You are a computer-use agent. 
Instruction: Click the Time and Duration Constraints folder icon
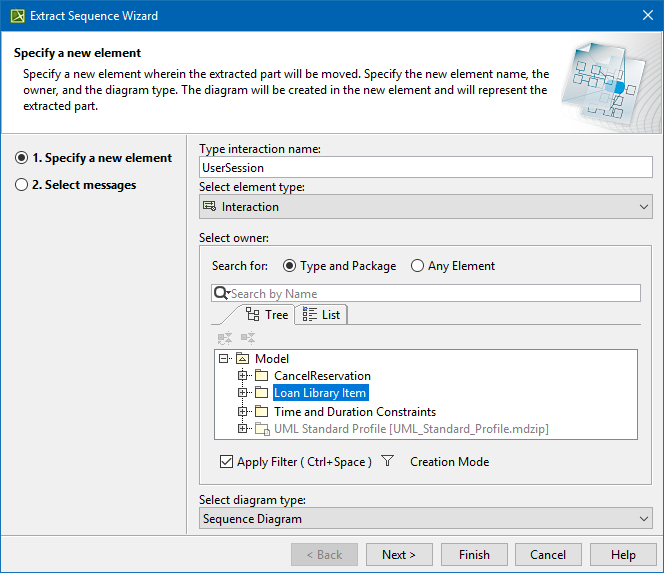click(262, 411)
